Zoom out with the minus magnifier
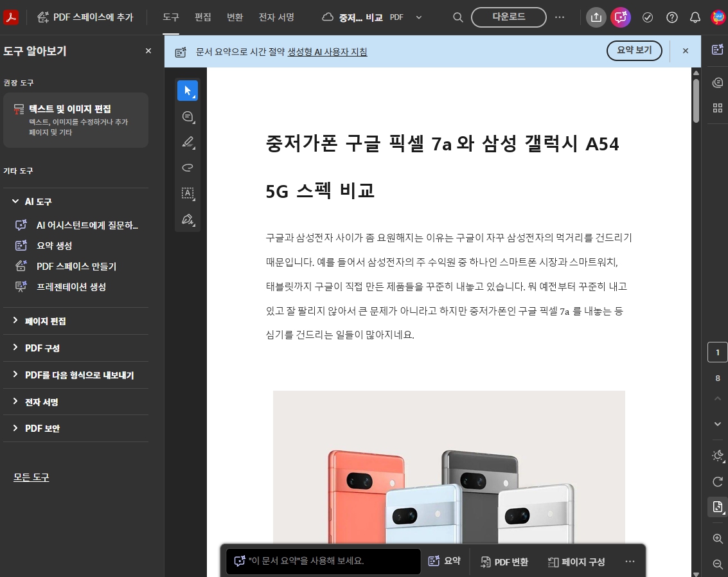728x577 pixels. (718, 564)
